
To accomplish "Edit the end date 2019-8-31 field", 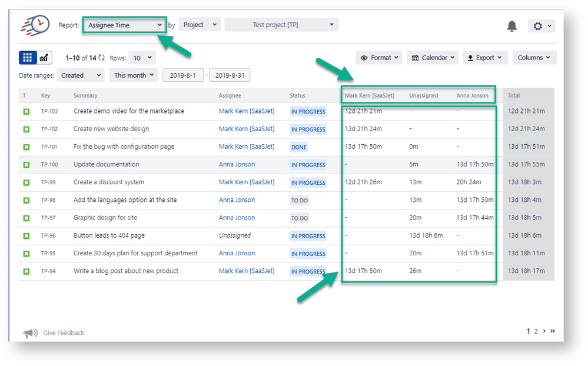I will 230,75.
